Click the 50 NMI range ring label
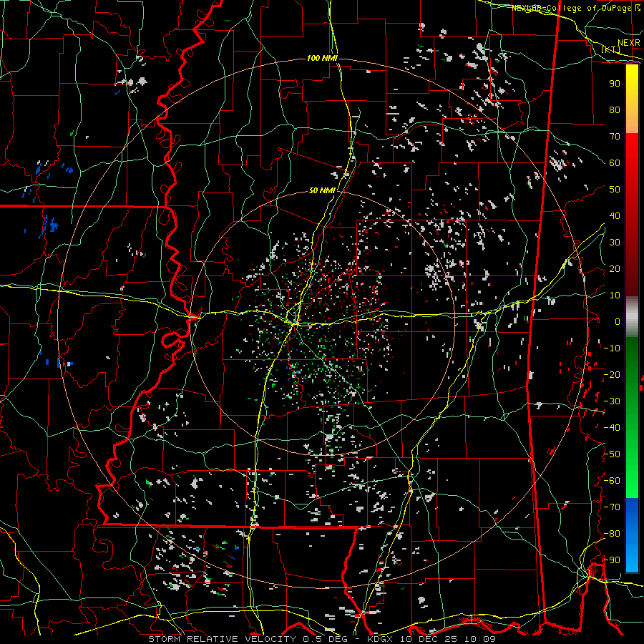This screenshot has height=644, width=644. point(322,190)
